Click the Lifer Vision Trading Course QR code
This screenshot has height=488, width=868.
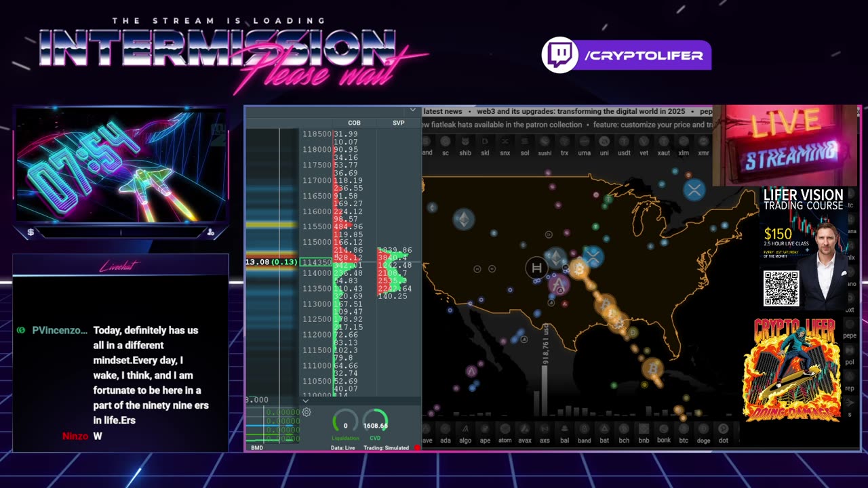coord(781,288)
